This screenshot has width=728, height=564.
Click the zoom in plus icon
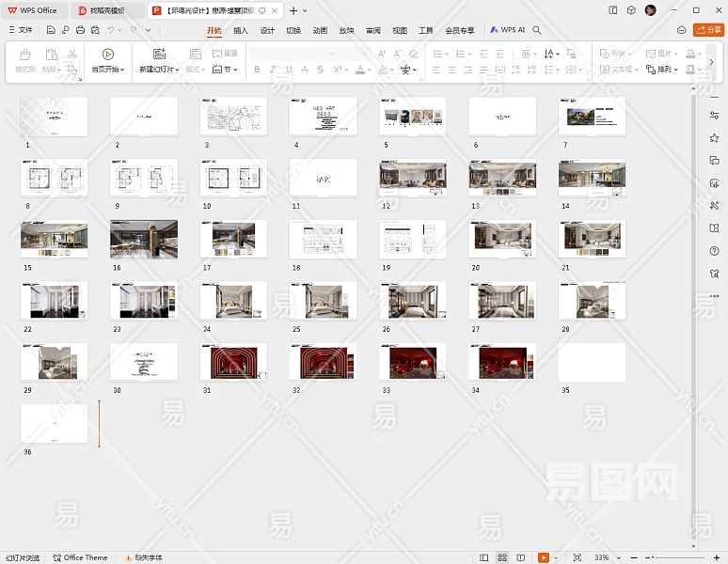[x=718, y=557]
